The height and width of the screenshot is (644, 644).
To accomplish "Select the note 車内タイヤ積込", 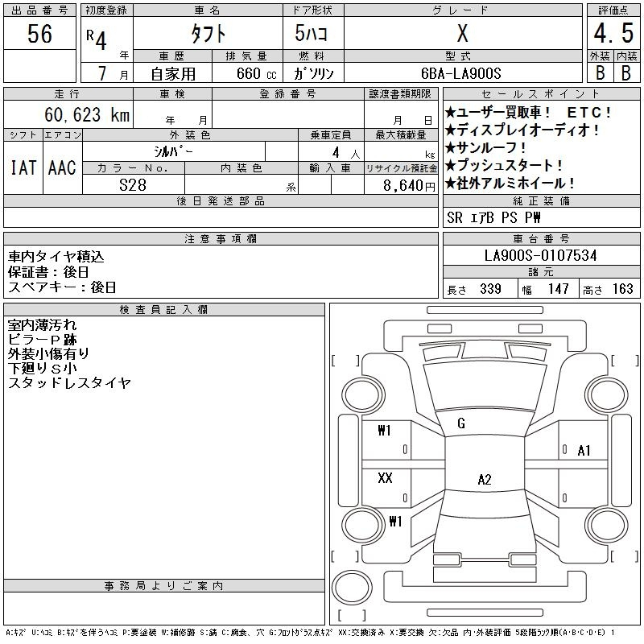I will 56,257.
